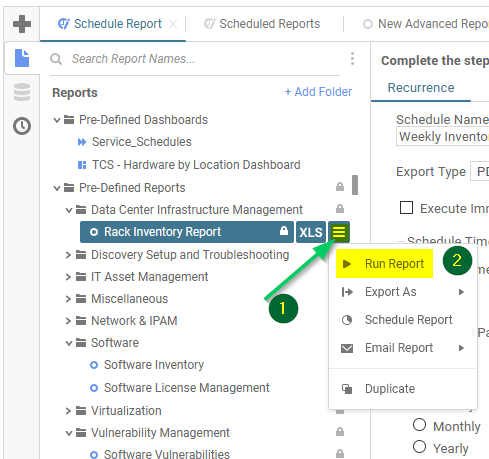The image size is (489, 459).
Task: Open Service_Schedules dashboard
Action: tap(142, 142)
